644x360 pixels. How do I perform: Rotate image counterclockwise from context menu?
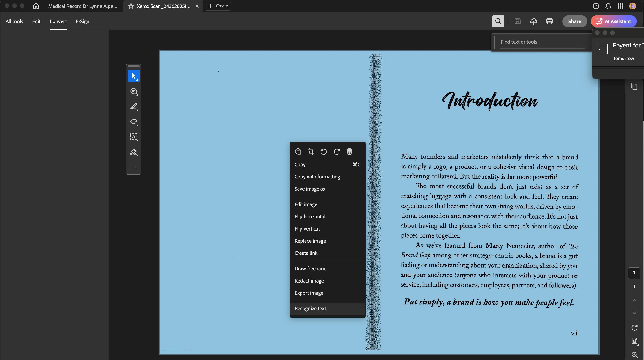(324, 152)
